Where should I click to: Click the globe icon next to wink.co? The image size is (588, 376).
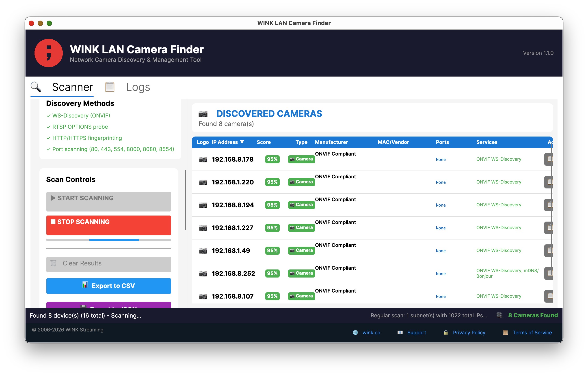point(355,333)
